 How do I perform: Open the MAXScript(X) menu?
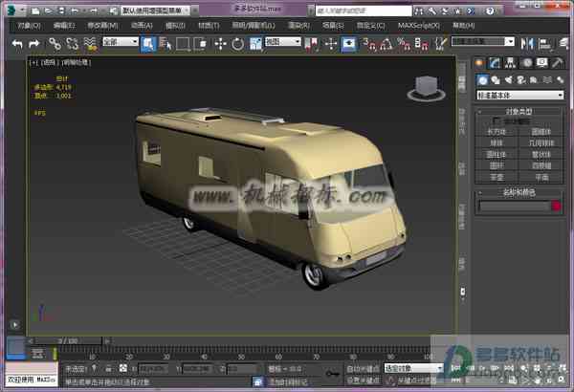419,26
